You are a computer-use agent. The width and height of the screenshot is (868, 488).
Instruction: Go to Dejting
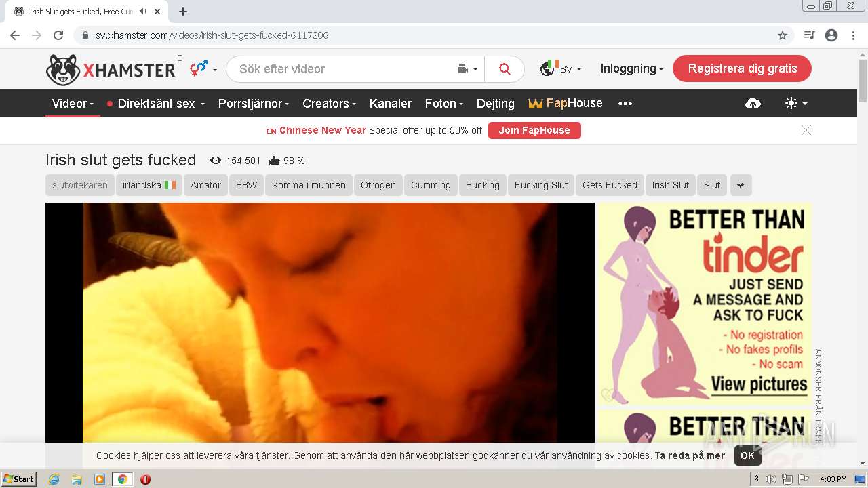pyautogui.click(x=496, y=103)
